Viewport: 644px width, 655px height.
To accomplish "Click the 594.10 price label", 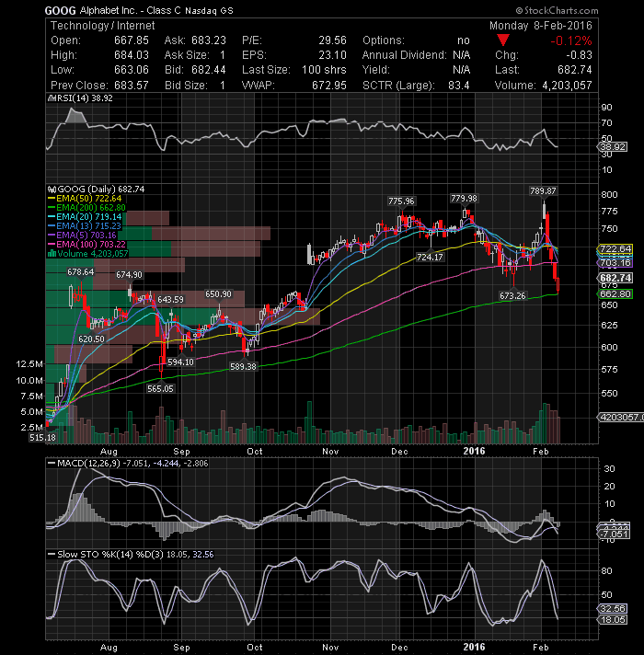I will point(180,362).
